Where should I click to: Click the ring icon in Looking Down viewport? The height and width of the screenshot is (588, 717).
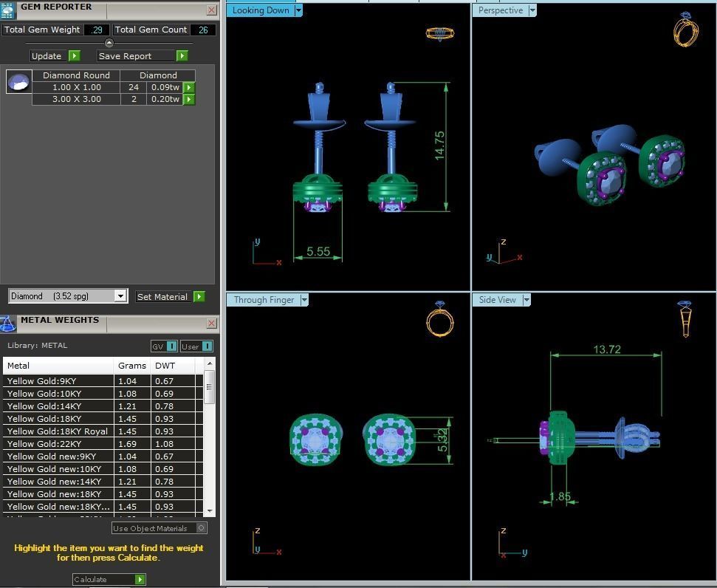pos(440,33)
